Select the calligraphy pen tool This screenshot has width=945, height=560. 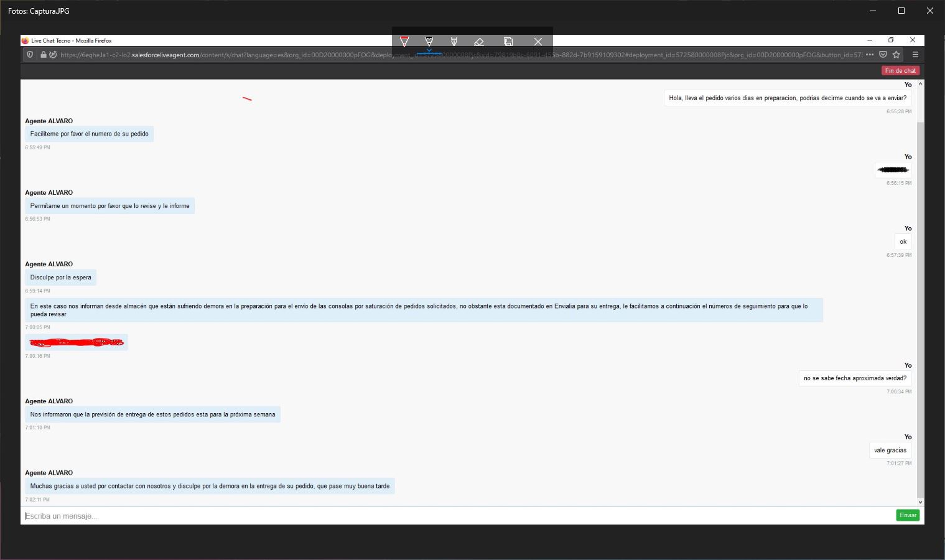pyautogui.click(x=454, y=41)
